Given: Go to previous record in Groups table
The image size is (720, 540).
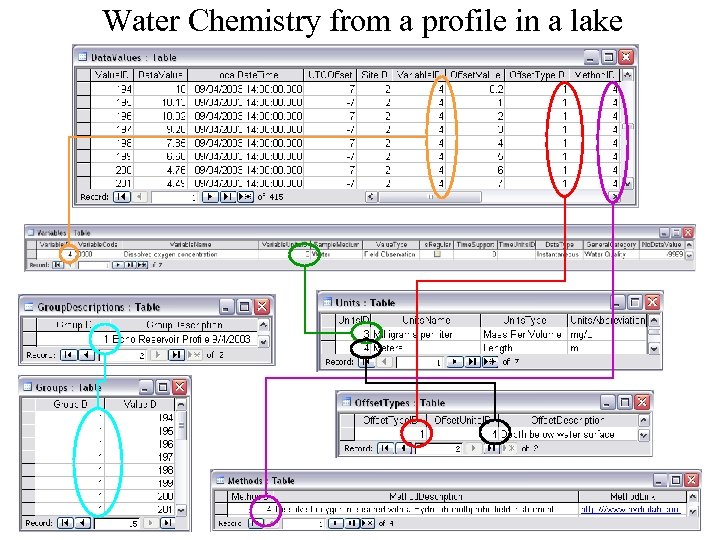Looking at the screenshot, I should coord(83,523).
